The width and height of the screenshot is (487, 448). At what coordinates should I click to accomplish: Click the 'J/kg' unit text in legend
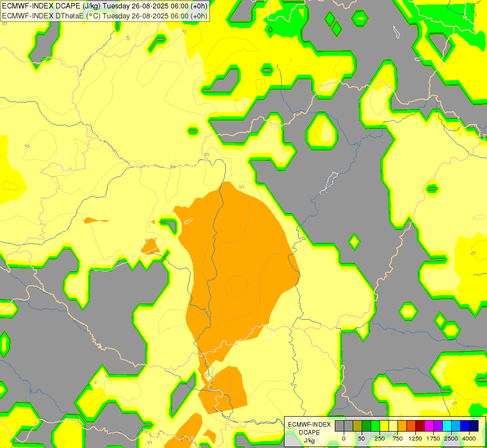pyautogui.click(x=309, y=441)
